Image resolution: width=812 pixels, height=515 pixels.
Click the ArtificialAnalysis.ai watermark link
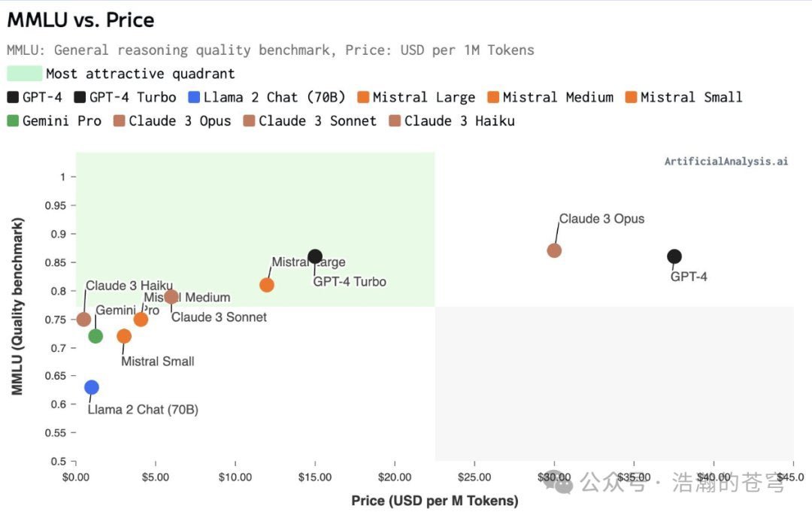(x=726, y=161)
